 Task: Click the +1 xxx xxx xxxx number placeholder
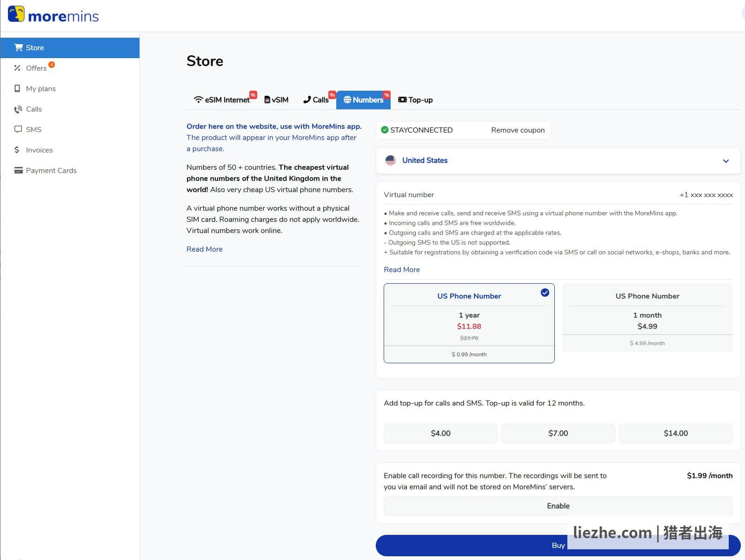[706, 195]
